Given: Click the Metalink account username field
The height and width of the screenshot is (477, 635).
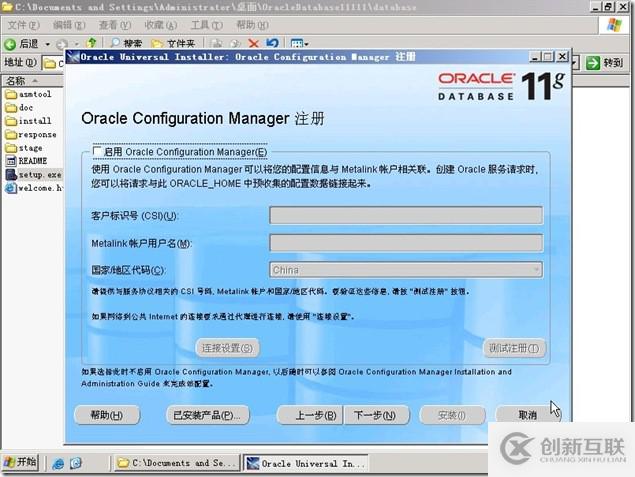Looking at the screenshot, I should click(x=406, y=243).
